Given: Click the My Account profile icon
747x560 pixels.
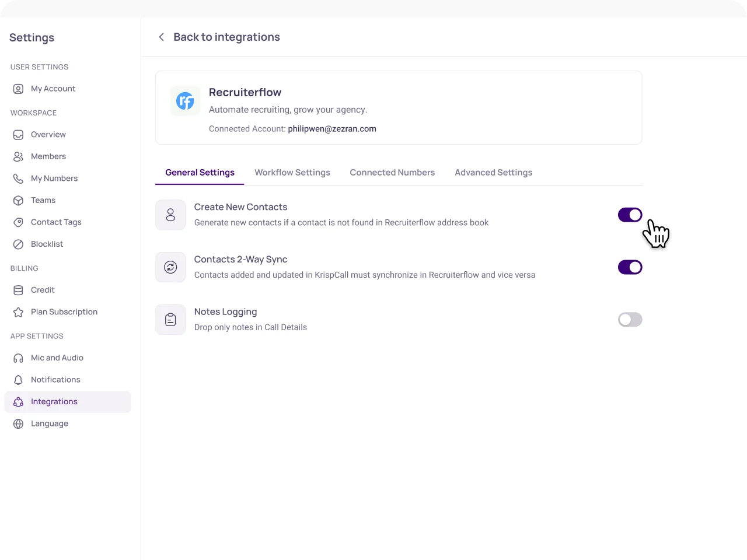Looking at the screenshot, I should (18, 89).
